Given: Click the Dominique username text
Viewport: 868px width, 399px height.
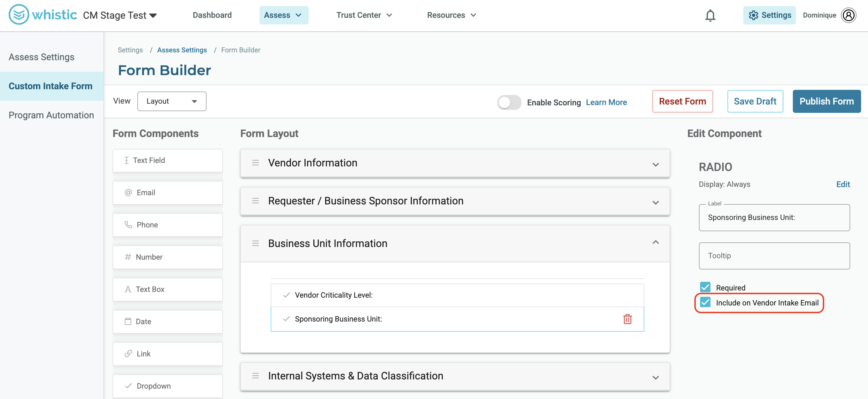Looking at the screenshot, I should [819, 15].
